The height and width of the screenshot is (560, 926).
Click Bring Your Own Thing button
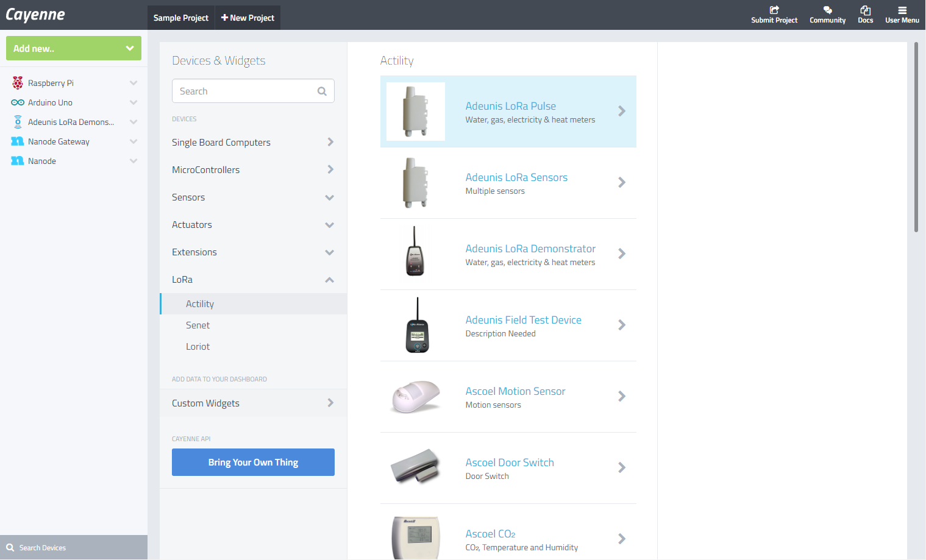(x=253, y=462)
